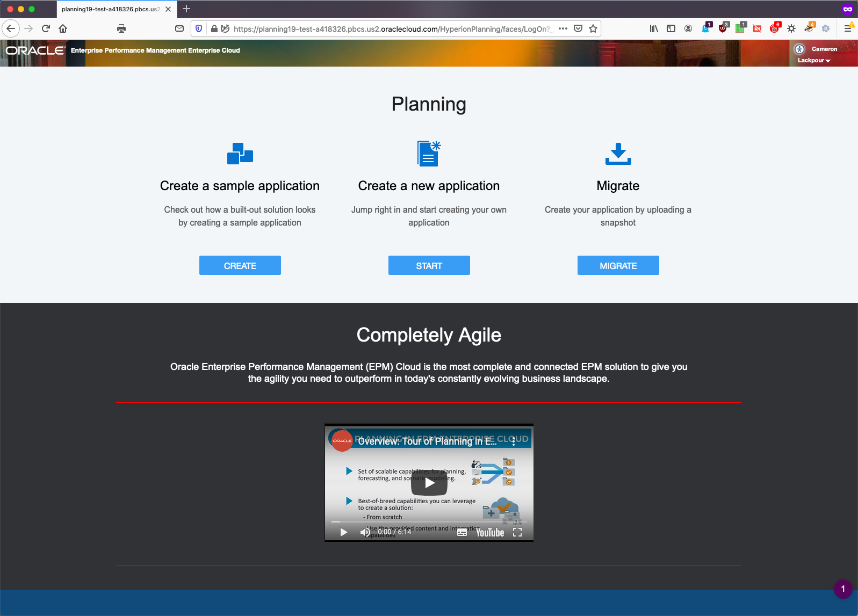
Task: Toggle the browser sidebar
Action: [x=671, y=28]
